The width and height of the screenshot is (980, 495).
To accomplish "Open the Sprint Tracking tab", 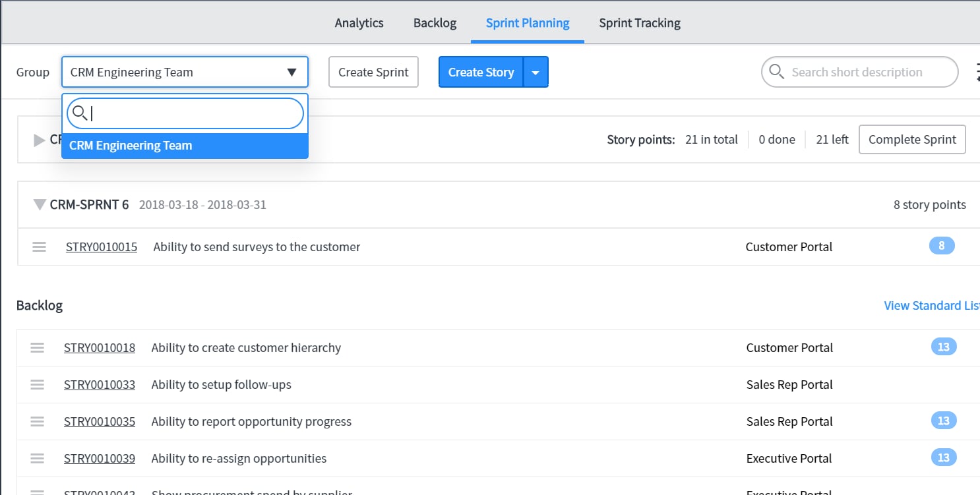I will (x=639, y=22).
